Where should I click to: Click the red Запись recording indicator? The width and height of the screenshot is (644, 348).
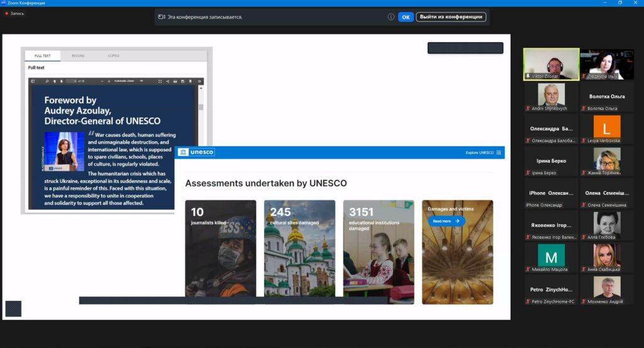tap(14, 14)
